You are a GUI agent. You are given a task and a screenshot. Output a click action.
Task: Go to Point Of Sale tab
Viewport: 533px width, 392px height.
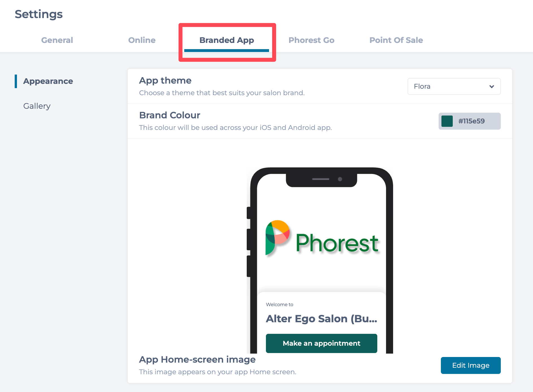click(396, 40)
